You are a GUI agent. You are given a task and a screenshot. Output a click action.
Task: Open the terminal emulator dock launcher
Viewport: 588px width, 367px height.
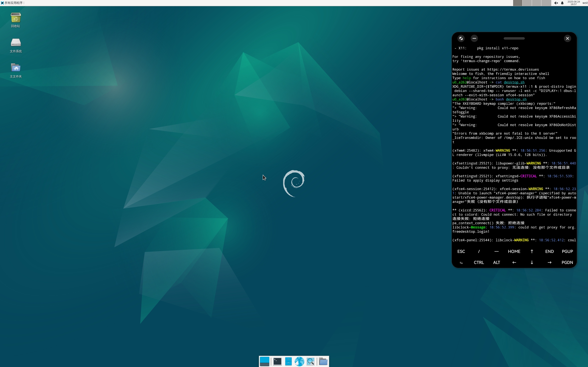point(277,361)
